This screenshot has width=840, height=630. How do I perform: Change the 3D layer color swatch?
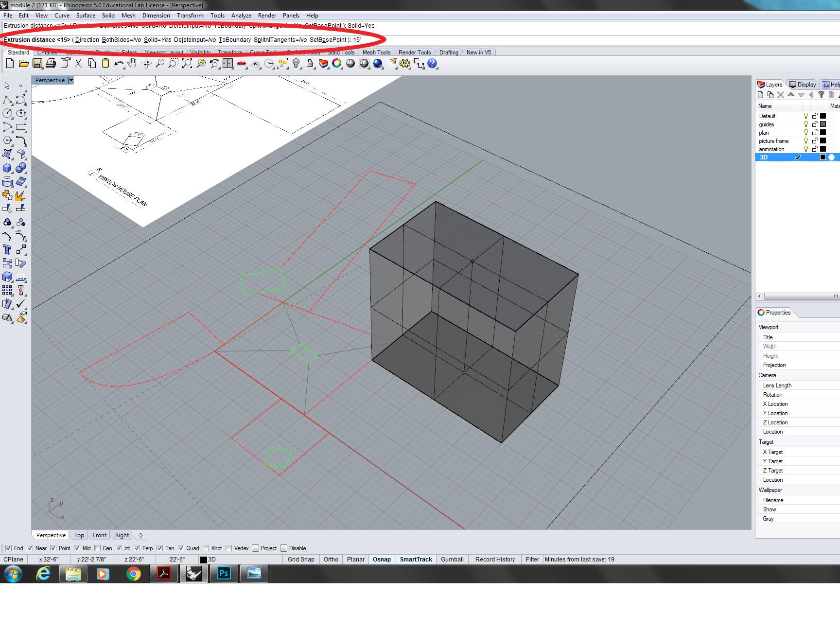click(x=822, y=157)
